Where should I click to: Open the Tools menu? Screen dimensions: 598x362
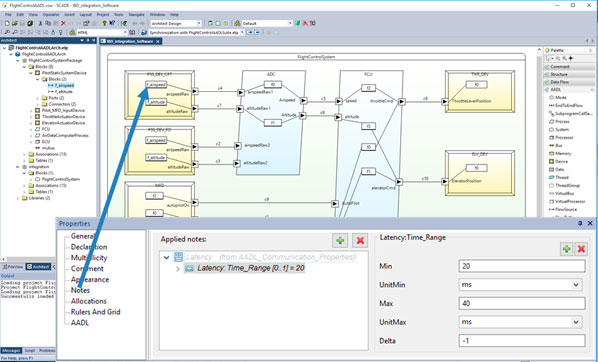(x=119, y=14)
